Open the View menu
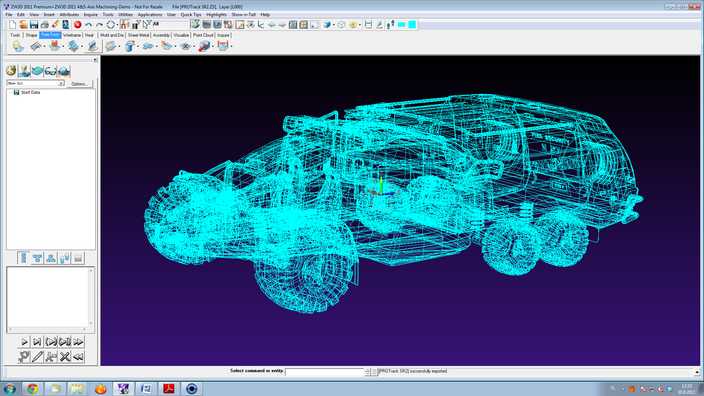This screenshot has width=704, height=396. (34, 15)
